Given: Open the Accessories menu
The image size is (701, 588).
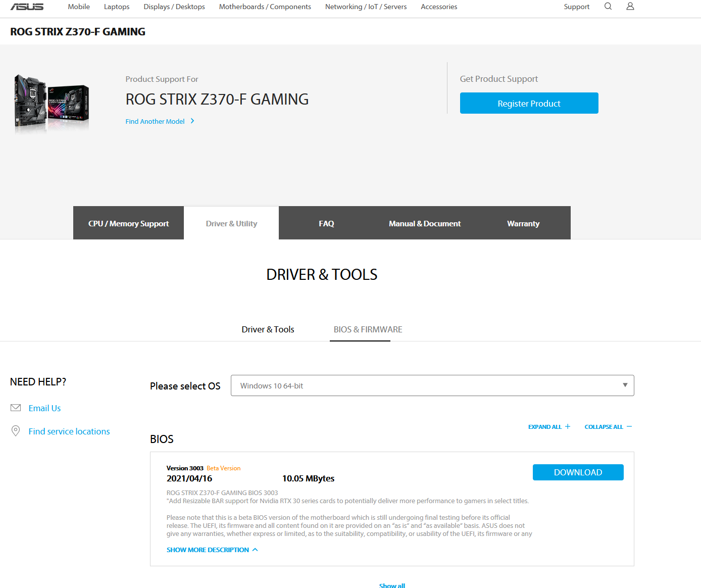Looking at the screenshot, I should click(439, 7).
